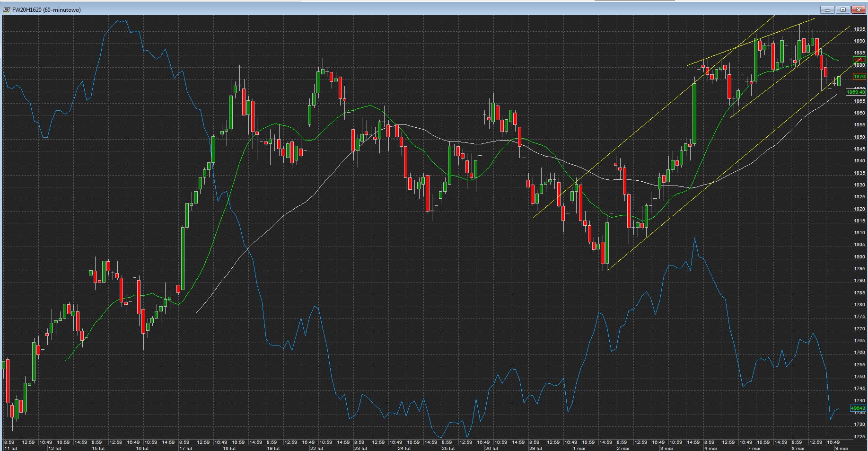This screenshot has width=868, height=451.
Task: Click the chart window icon in title bar
Action: coord(7,9)
